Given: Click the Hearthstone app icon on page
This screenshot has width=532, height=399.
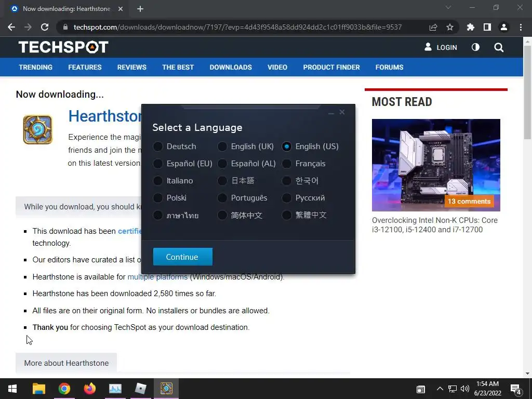Looking at the screenshot, I should pyautogui.click(x=37, y=129).
